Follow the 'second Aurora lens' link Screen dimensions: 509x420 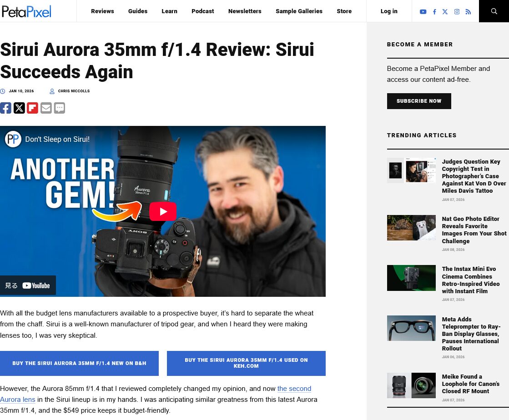tap(294, 389)
